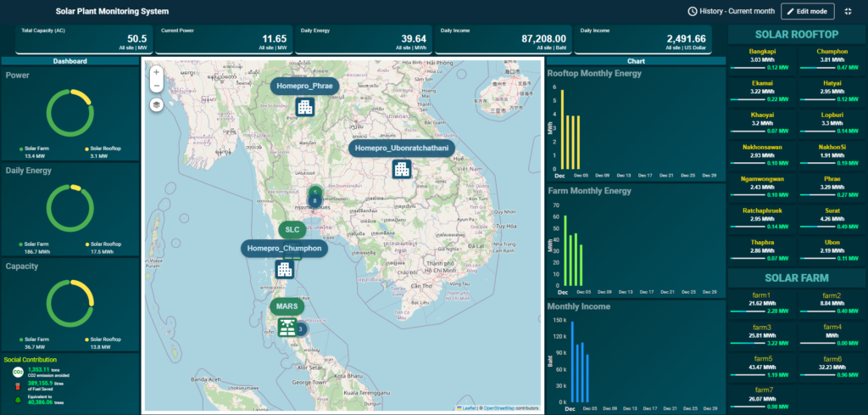Image resolution: width=868 pixels, height=415 pixels.
Task: Select the Dashboard panel header
Action: 70,61
